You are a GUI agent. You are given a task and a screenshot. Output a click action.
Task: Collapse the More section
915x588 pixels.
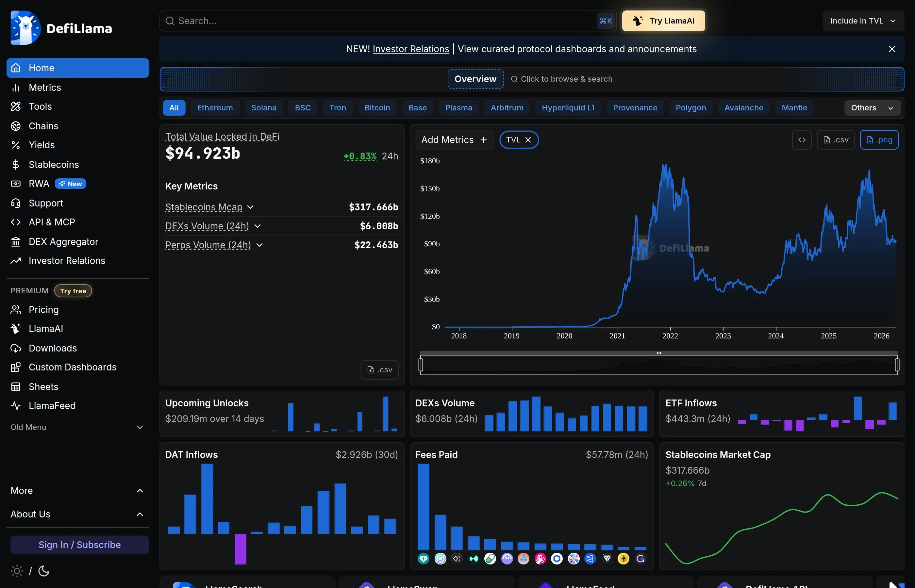[77, 491]
